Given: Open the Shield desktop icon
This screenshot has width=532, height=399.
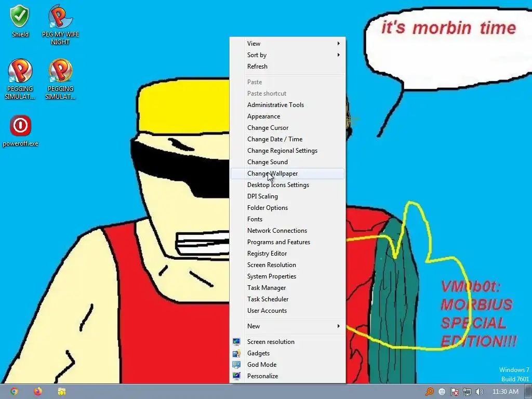Looking at the screenshot, I should [x=20, y=21].
